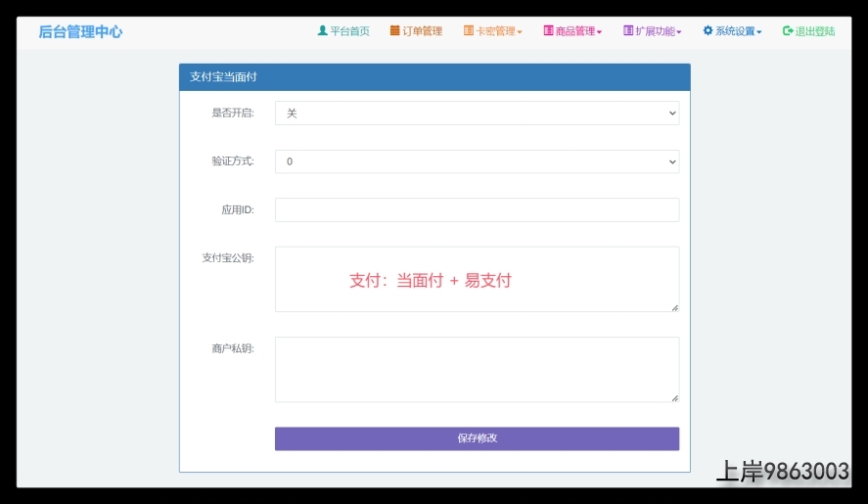The height and width of the screenshot is (504, 868).
Task: Click the 是否开启: label
Action: pos(233,113)
